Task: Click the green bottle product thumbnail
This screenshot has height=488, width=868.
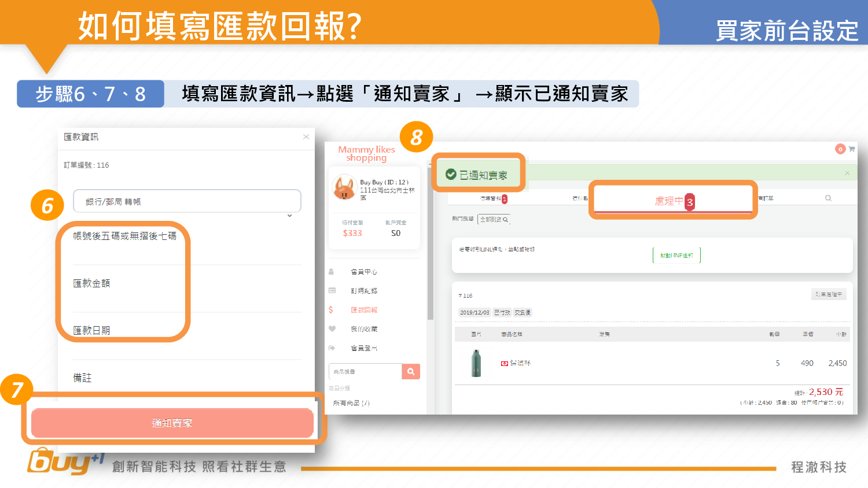Action: click(x=476, y=364)
